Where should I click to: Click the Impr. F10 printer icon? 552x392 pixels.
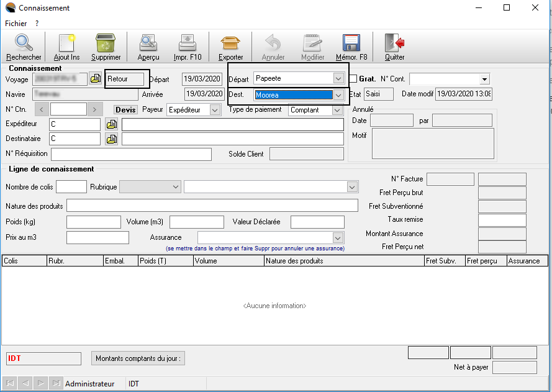188,43
